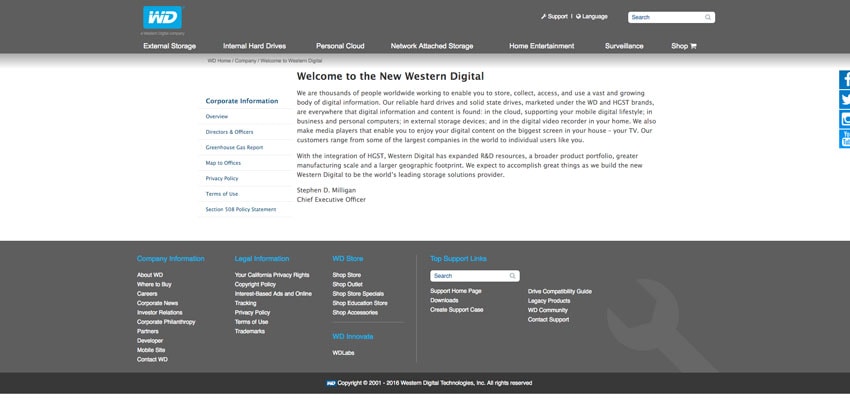
Task: Click the WD logo in header
Action: (x=163, y=17)
